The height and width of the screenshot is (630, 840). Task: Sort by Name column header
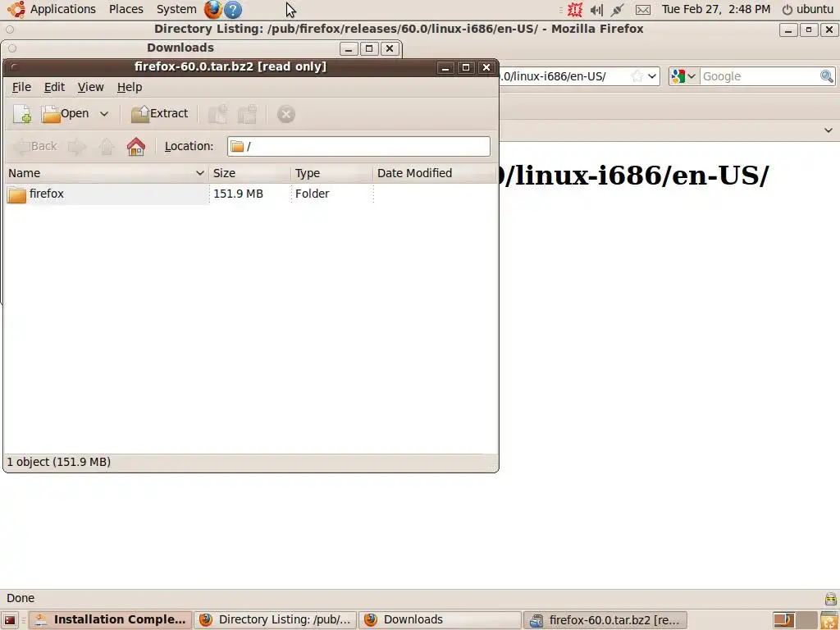tap(106, 173)
